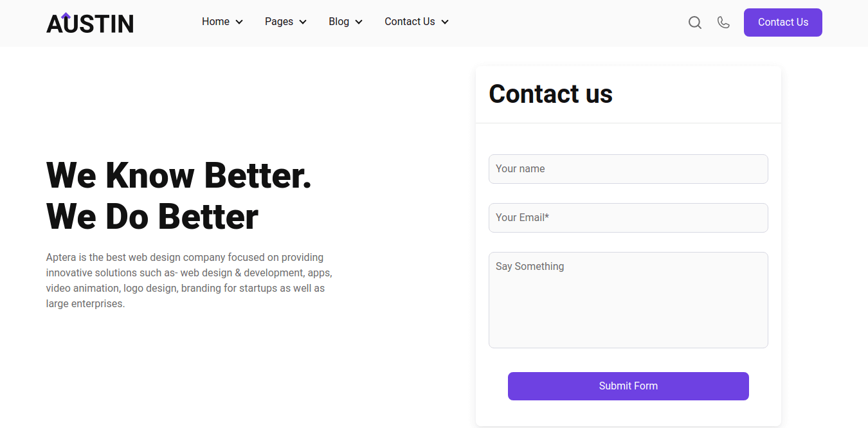868x428 pixels.
Task: Focus the Your name field
Action: [628, 169]
